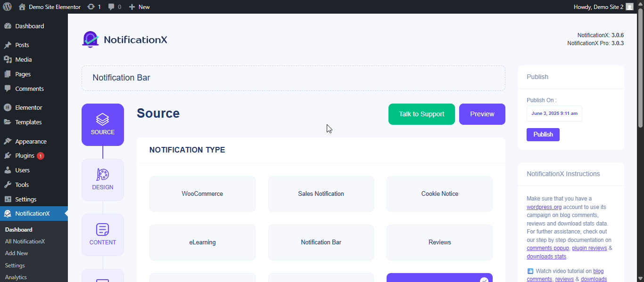Viewport: 644px width, 282px height.
Task: Select Cookie Notice type
Action: click(x=439, y=194)
